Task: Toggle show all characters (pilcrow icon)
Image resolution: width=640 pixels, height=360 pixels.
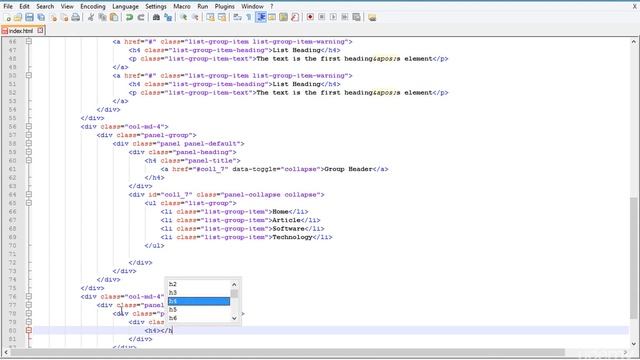Action: 249,18
